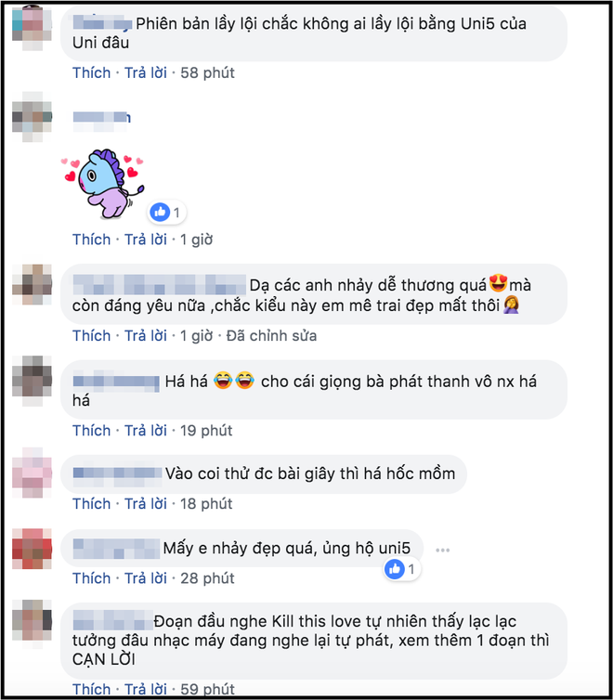Click the blue pony heart sticker
Screen dimensions: 613x700
click(x=103, y=183)
